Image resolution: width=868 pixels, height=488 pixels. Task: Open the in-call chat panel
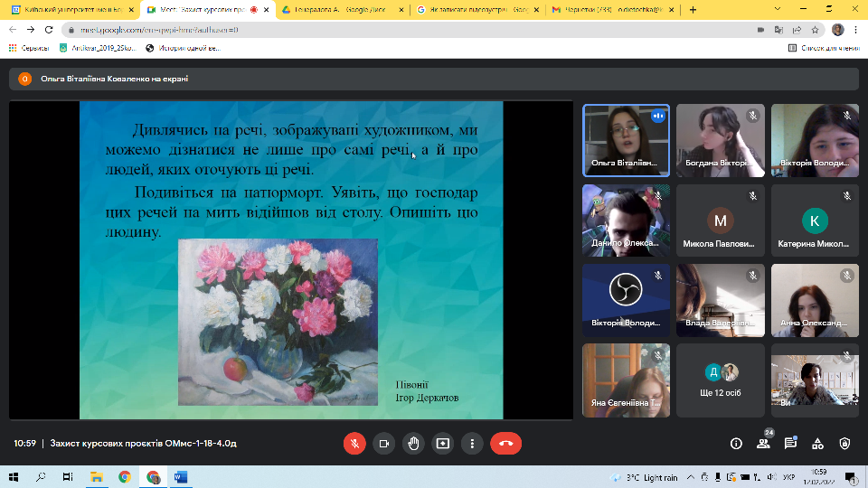click(x=790, y=444)
